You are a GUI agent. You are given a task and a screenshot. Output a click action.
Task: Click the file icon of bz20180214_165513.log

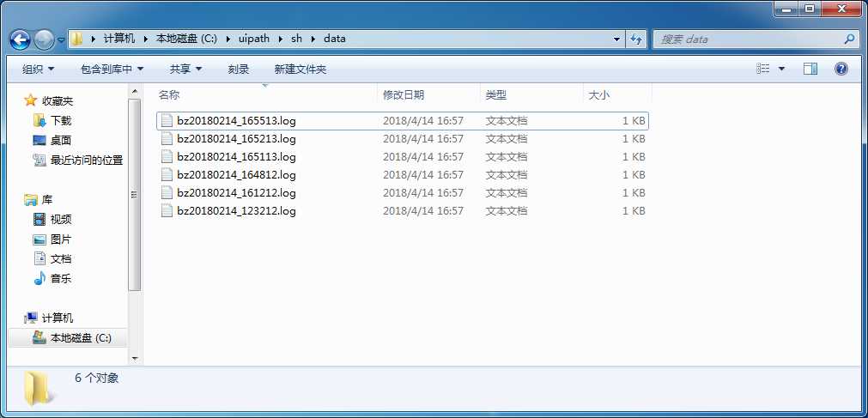click(167, 121)
